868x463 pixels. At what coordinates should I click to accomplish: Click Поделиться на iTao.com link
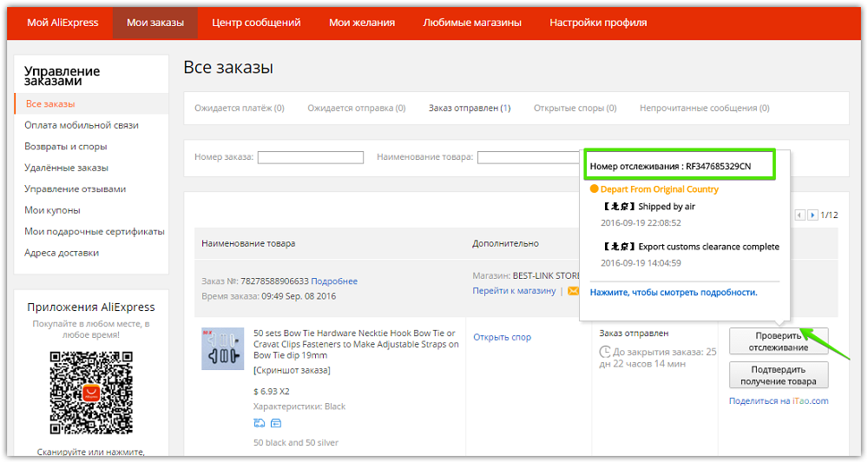click(779, 401)
